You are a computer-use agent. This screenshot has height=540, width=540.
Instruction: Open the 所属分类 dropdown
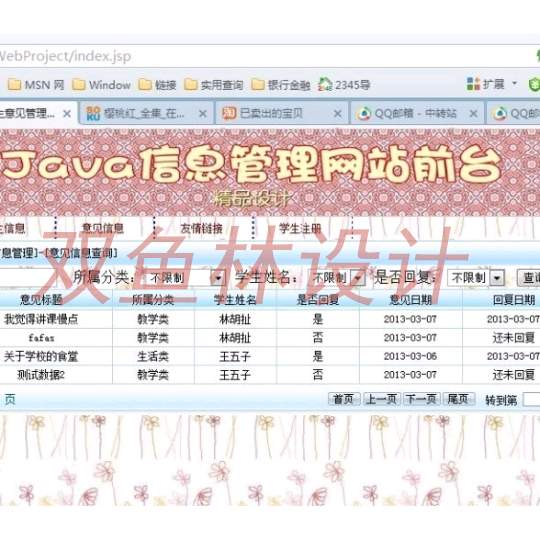185,278
